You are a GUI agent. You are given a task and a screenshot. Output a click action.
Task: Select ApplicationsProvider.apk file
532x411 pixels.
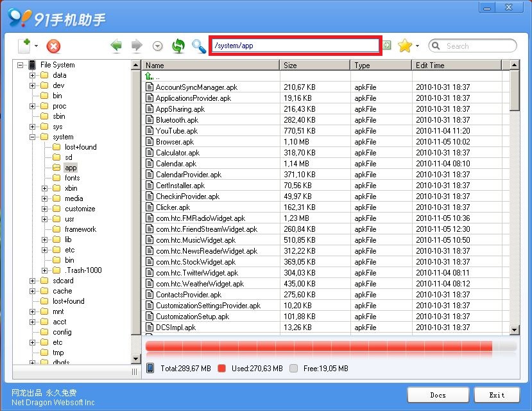pos(193,98)
